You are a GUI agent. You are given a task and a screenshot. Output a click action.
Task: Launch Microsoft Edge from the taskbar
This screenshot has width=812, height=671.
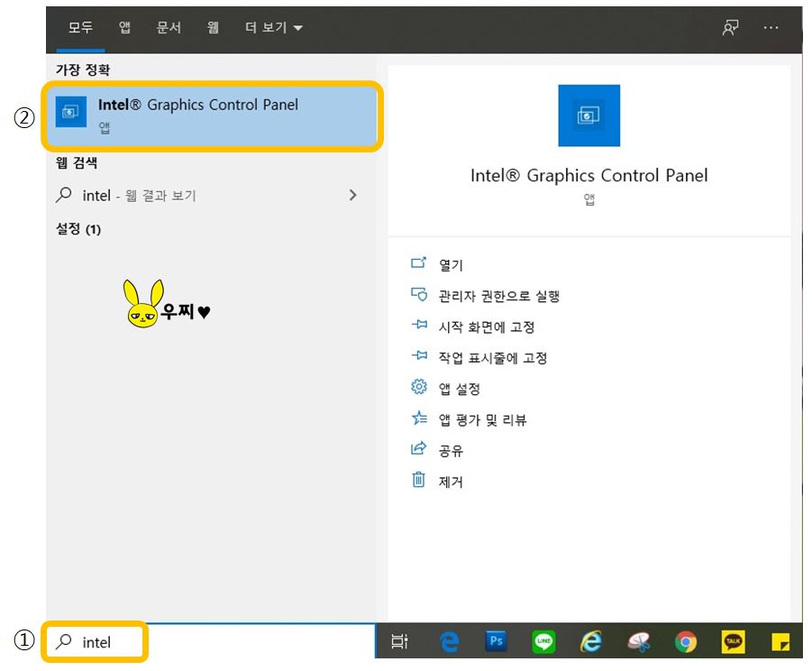(449, 641)
